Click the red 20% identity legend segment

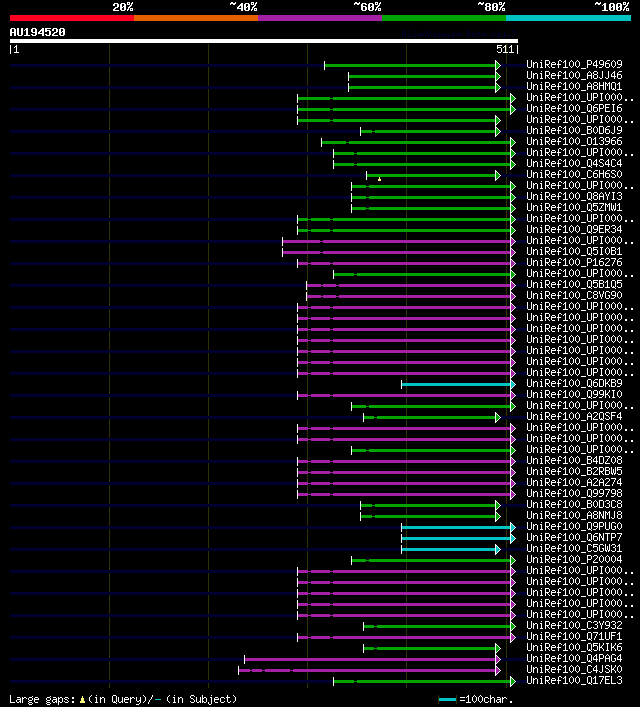[x=72, y=18]
